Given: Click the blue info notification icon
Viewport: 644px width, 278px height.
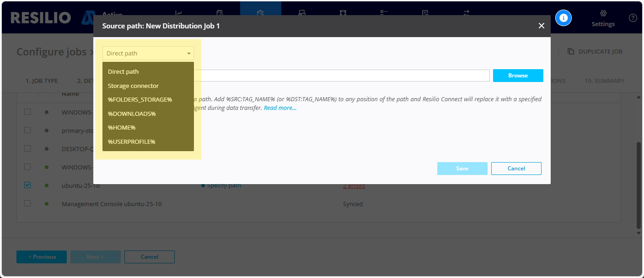Looking at the screenshot, I should click(x=563, y=18).
